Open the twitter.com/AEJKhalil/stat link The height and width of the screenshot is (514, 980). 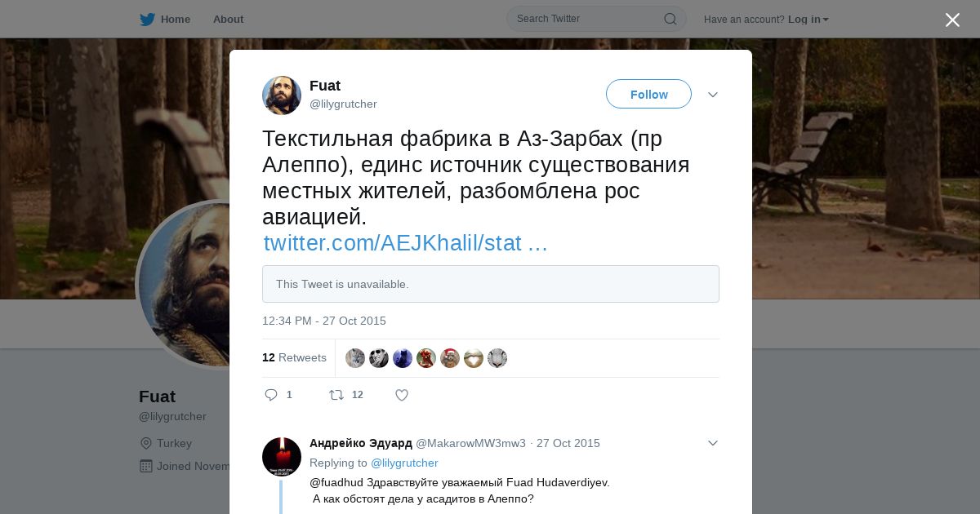click(x=405, y=243)
